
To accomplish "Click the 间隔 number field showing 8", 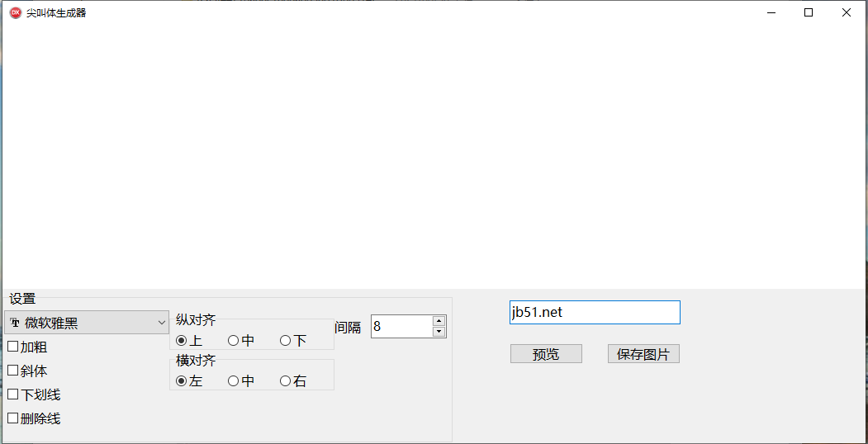I will pyautogui.click(x=402, y=326).
